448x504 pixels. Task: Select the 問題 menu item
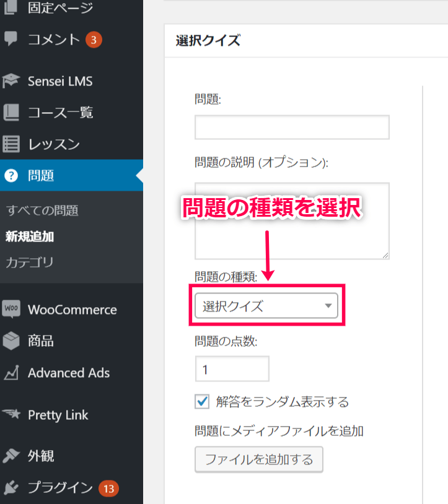click(71, 175)
